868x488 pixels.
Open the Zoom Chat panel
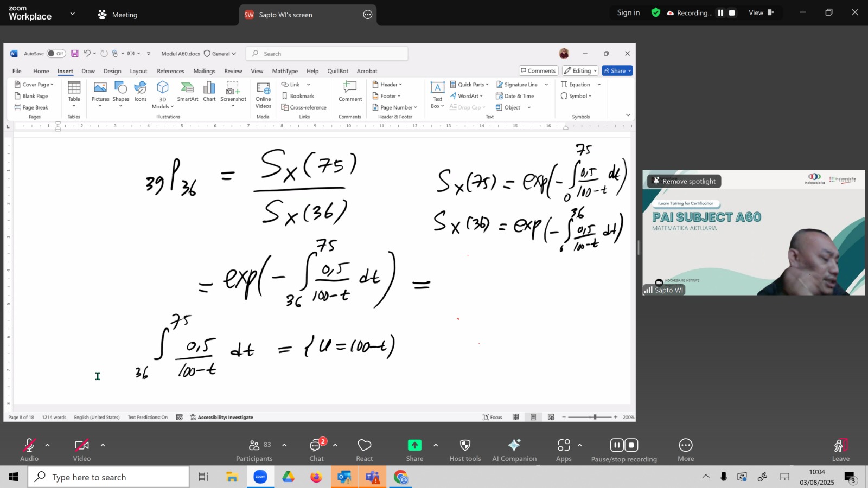[x=316, y=450]
